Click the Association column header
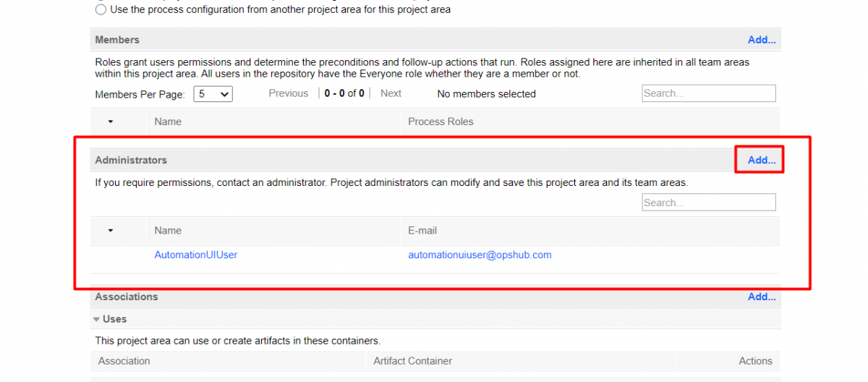This screenshot has width=868, height=382. [x=124, y=361]
